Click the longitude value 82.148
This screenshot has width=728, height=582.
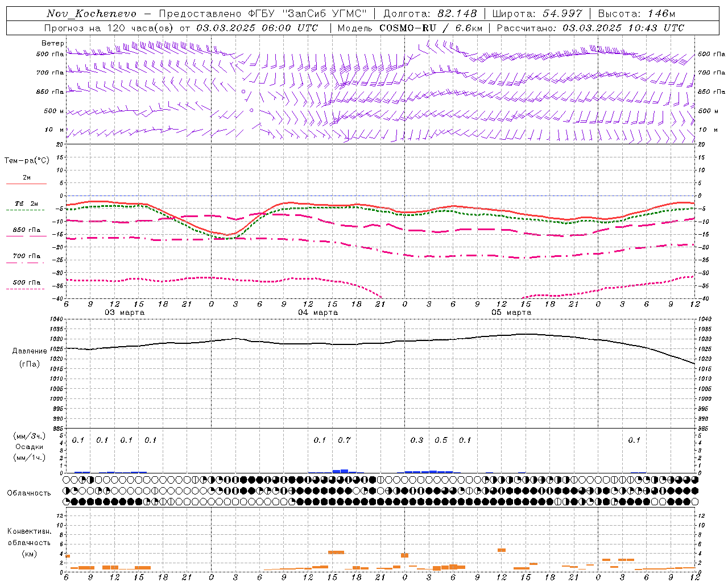tap(456, 14)
